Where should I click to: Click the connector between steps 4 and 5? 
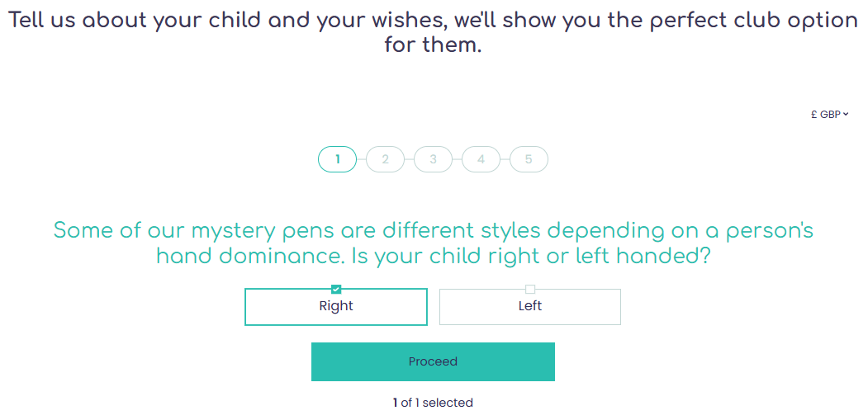click(505, 159)
